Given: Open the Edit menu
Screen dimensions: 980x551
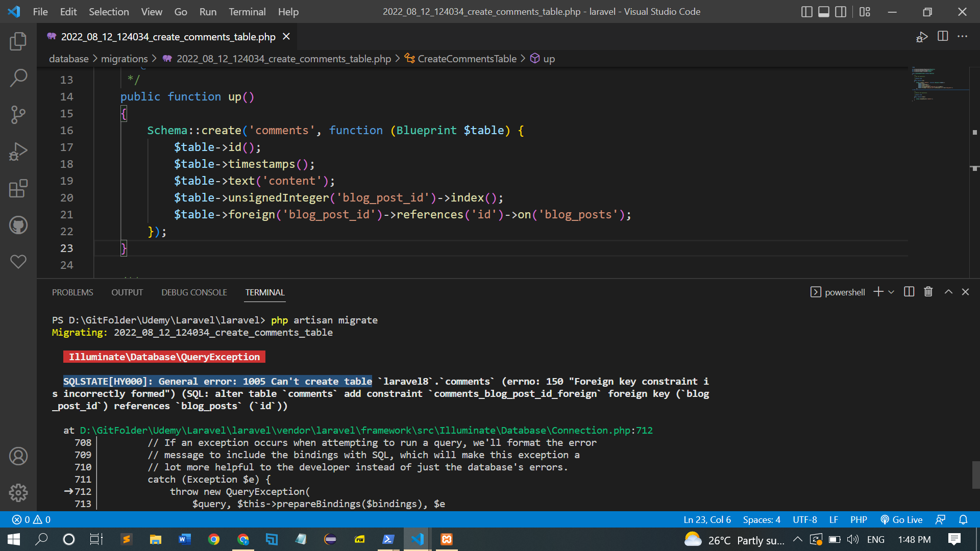Looking at the screenshot, I should point(68,12).
